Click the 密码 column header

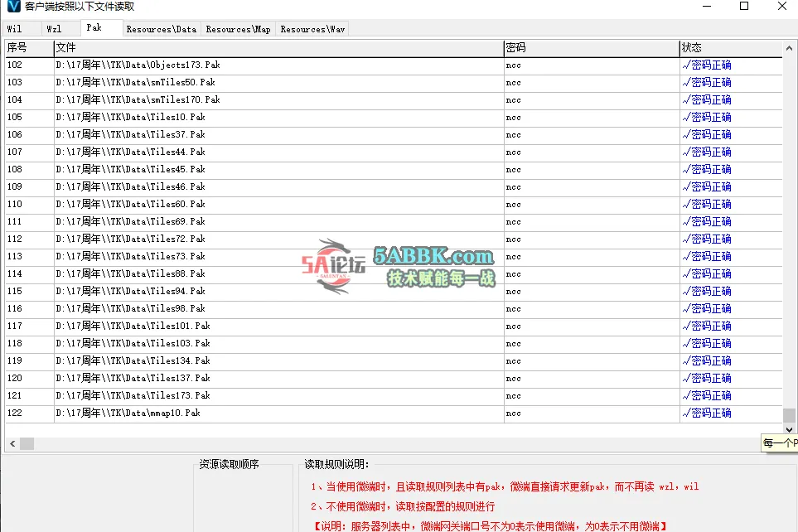(x=592, y=48)
